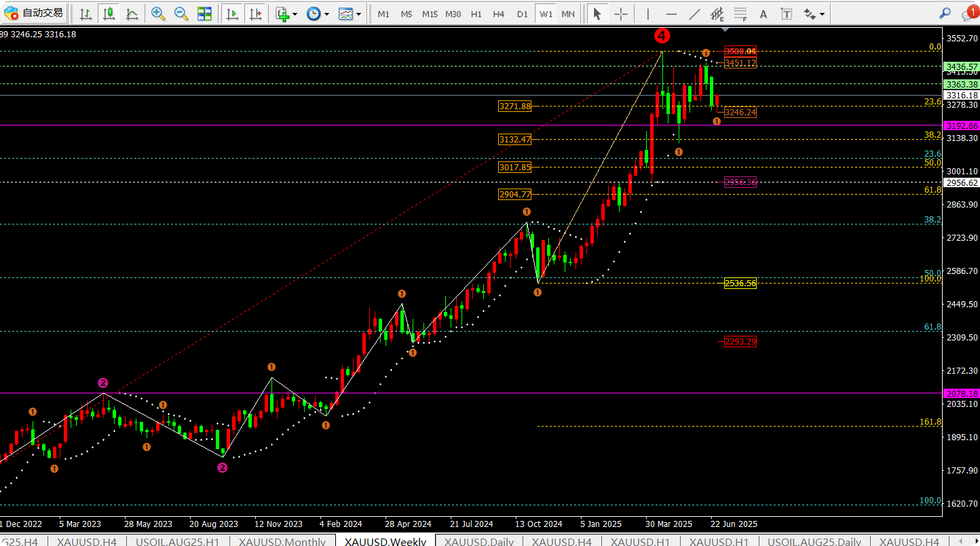Switch to XAUUSD.Monthly chart tab
The image size is (980, 546).
click(282, 541)
